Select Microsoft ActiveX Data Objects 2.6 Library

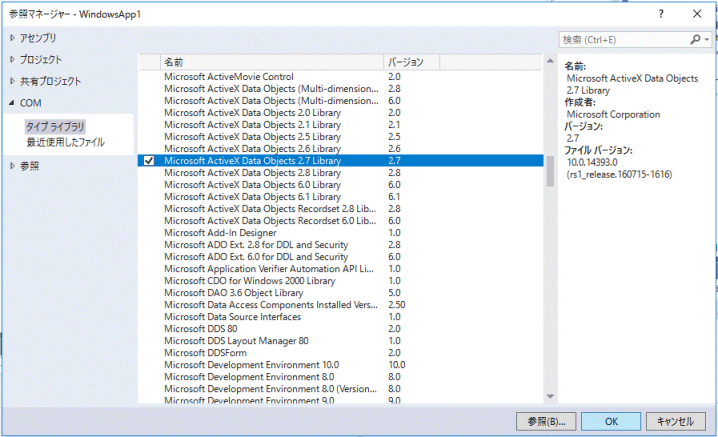pos(340,149)
